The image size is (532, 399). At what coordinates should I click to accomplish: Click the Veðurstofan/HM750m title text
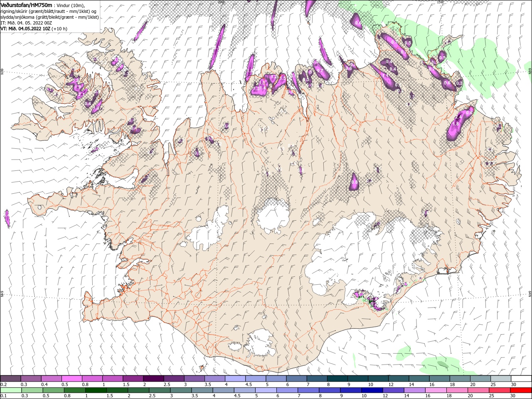[27, 5]
